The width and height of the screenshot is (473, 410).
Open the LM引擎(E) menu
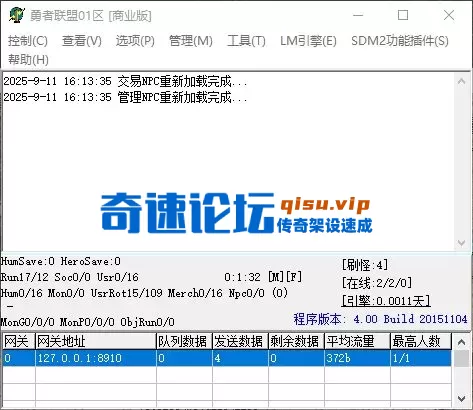point(308,41)
